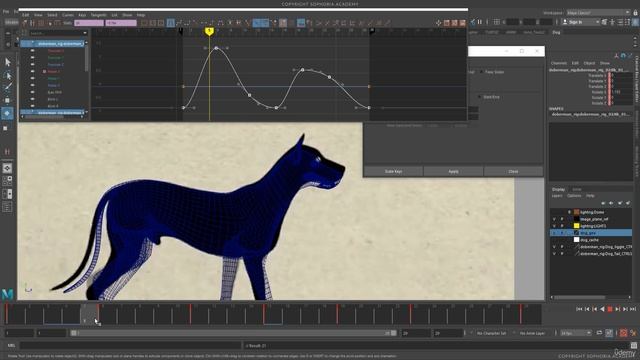Play animation backwards
This screenshot has width=640, height=360.
602,309
